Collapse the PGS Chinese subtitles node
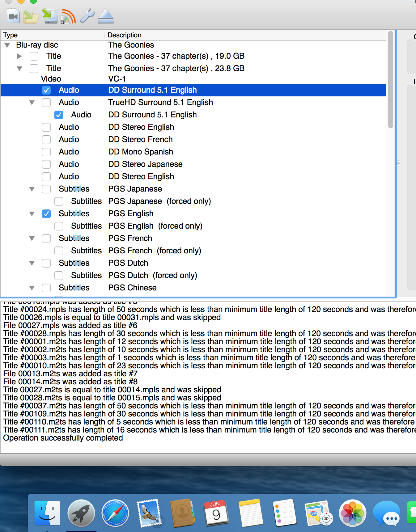The image size is (416, 532). [32, 288]
